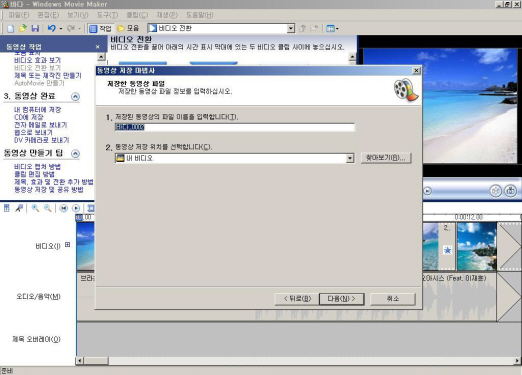Click the Open Project folder icon
The image size is (522, 375).
pyautogui.click(x=23, y=29)
